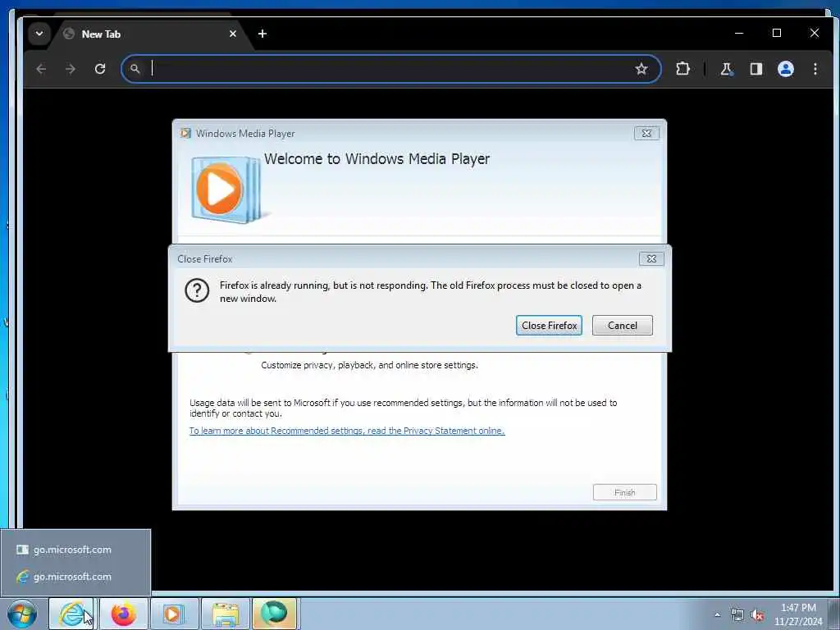The height and width of the screenshot is (630, 840).
Task: Click the Firefox taskbar icon
Action: [123, 614]
